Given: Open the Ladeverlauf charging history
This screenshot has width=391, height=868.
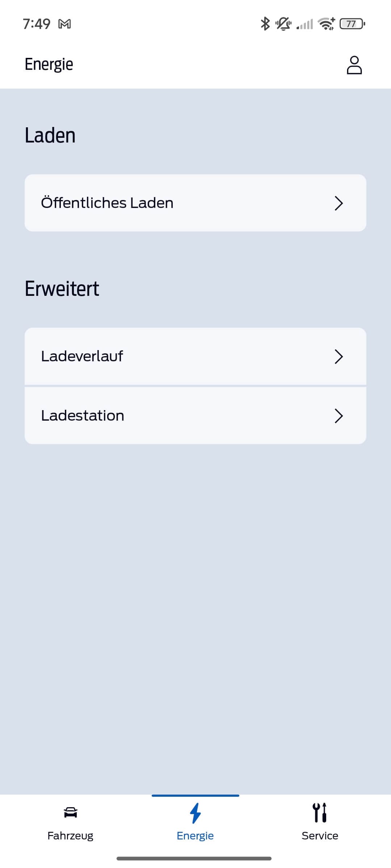Looking at the screenshot, I should [x=82, y=356].
